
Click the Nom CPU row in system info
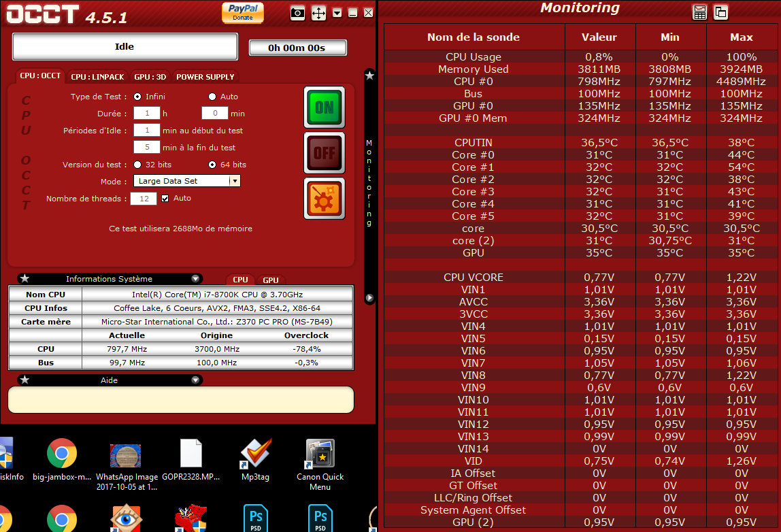coord(181,295)
